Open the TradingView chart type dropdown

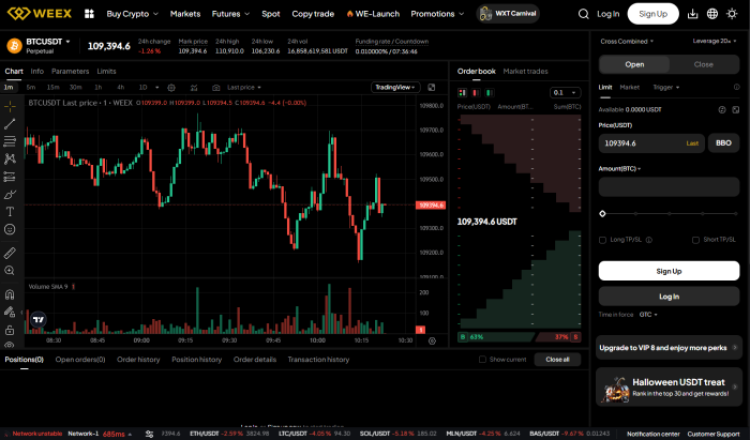click(395, 87)
